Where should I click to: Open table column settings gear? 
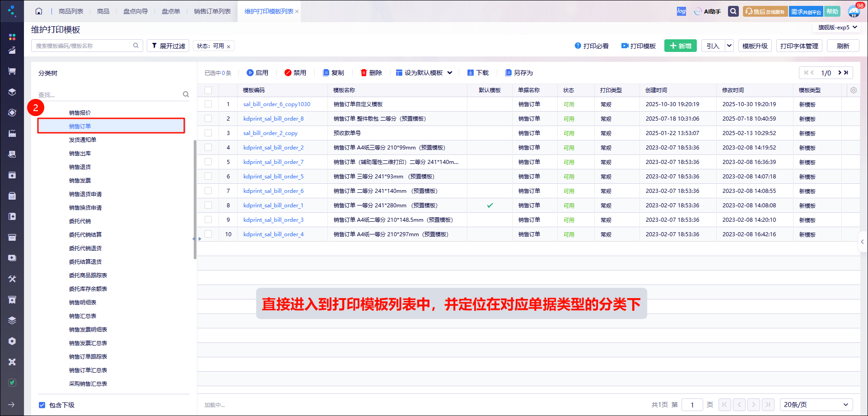[854, 90]
